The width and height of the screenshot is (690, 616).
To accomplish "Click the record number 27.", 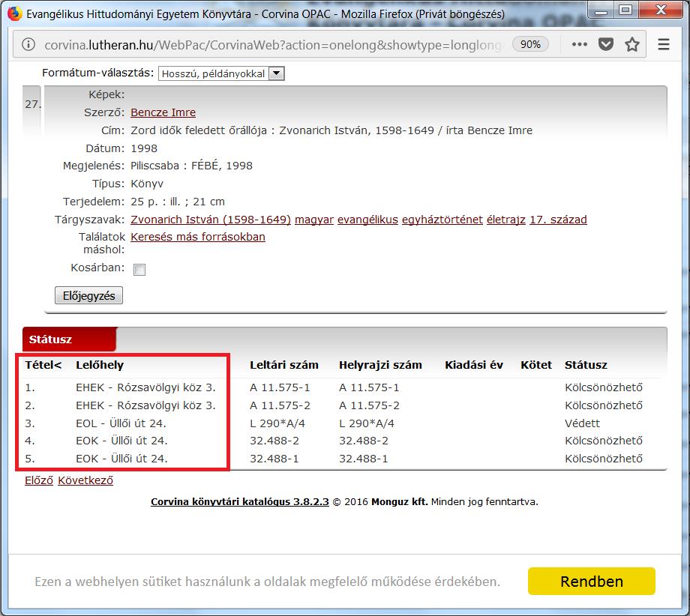I will tap(33, 104).
